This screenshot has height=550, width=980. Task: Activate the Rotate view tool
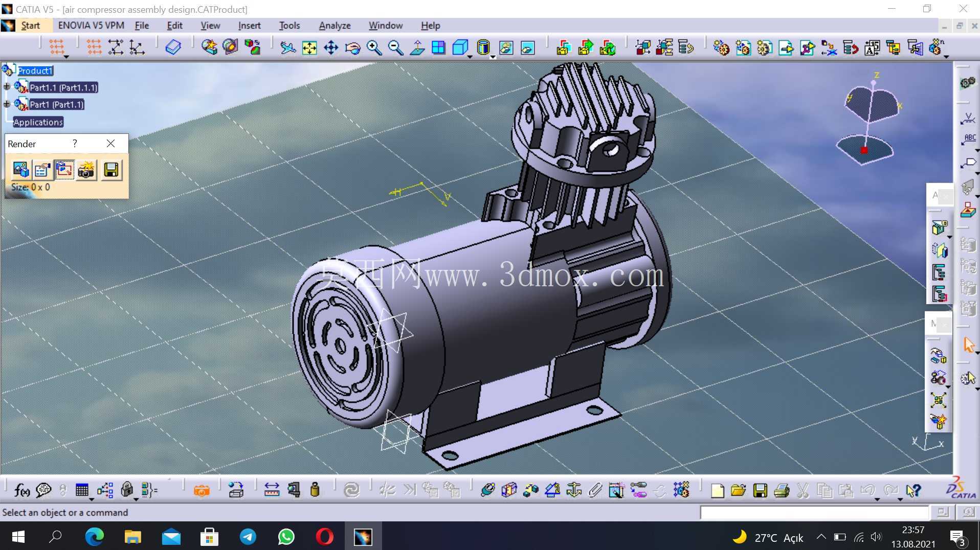click(352, 48)
